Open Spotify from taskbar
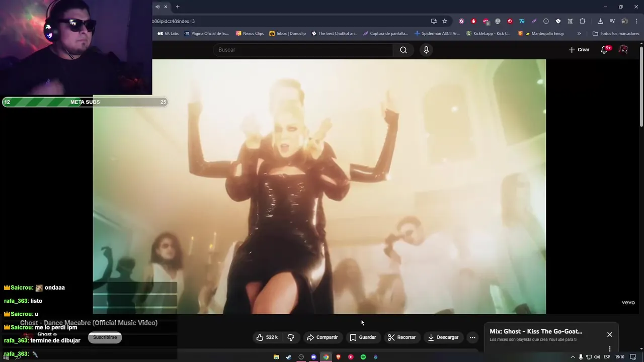 [x=363, y=357]
